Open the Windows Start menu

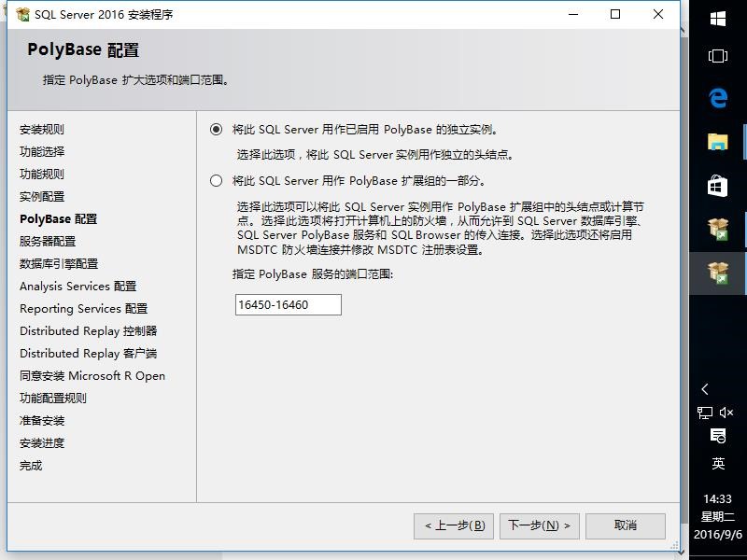(718, 19)
